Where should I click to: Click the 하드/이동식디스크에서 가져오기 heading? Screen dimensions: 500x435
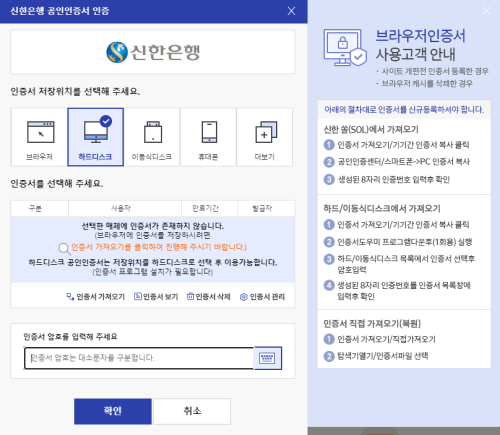(382, 209)
